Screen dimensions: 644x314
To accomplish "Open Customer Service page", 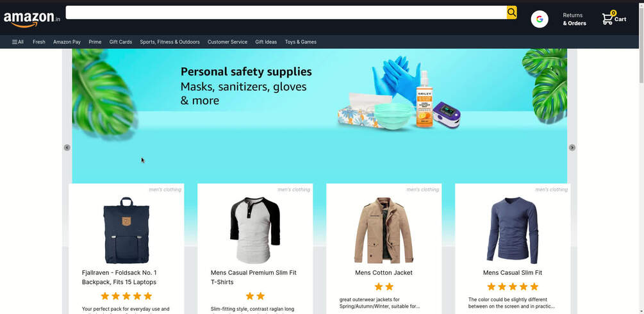I will (227, 42).
